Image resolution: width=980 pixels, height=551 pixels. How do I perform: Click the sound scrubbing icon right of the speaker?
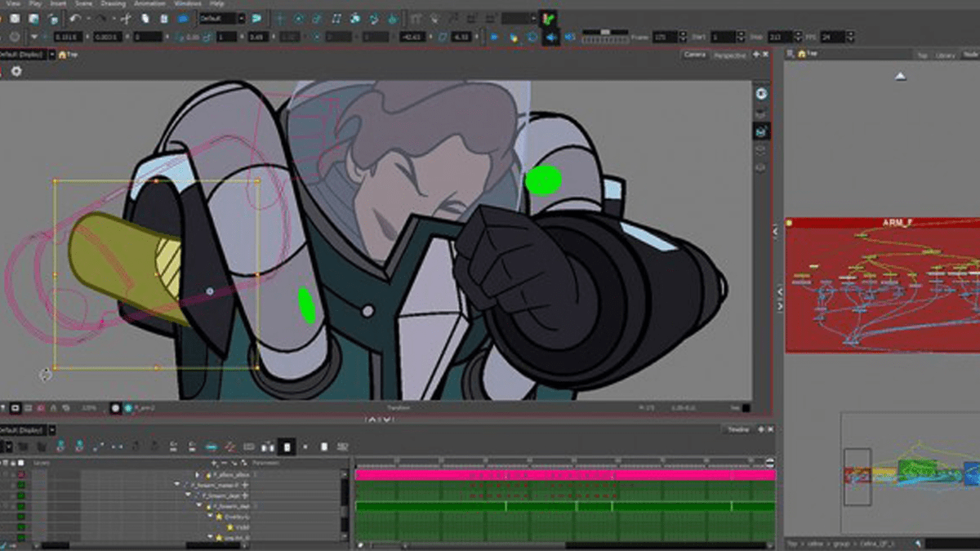(x=569, y=37)
